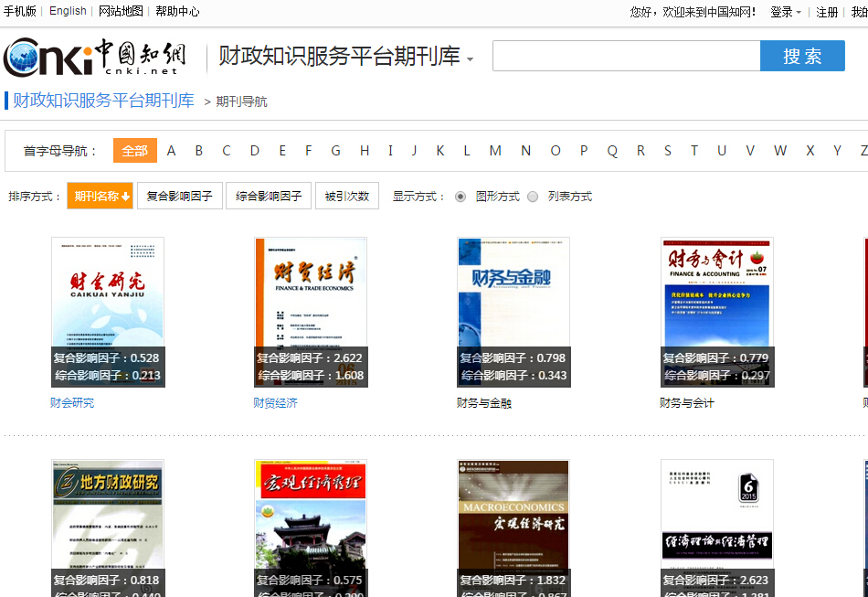
Task: Click the 财务与会计 title link
Action: (x=687, y=402)
